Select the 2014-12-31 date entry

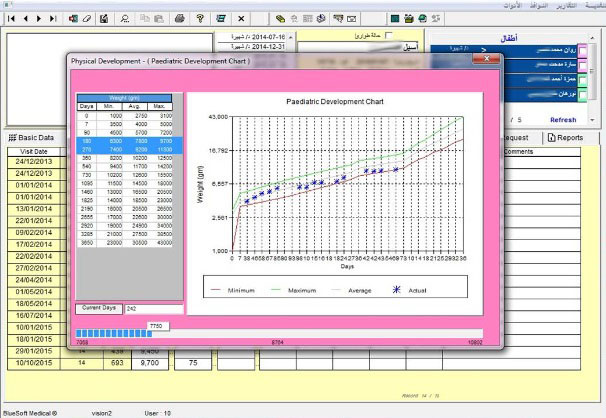pyautogui.click(x=253, y=47)
